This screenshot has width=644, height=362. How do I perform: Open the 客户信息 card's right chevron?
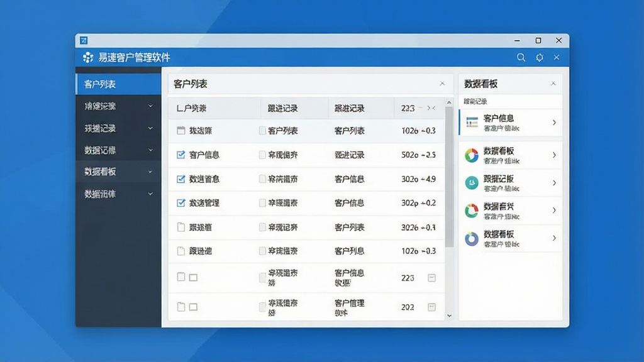click(554, 123)
